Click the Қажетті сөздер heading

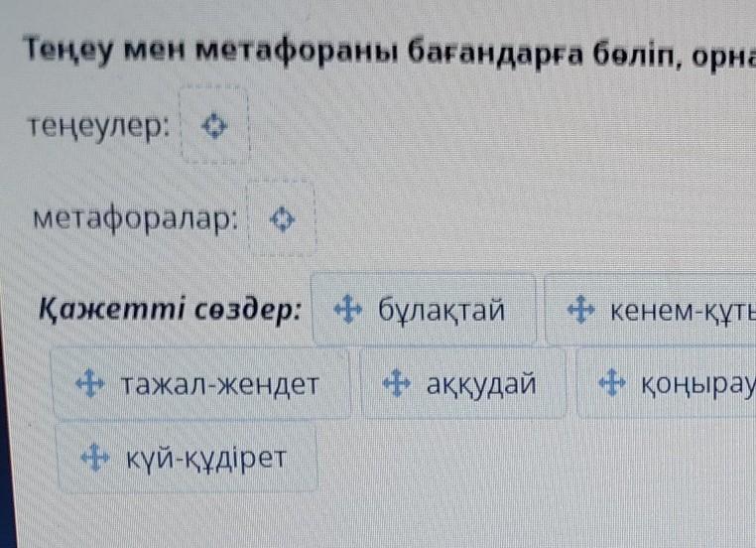(170, 310)
